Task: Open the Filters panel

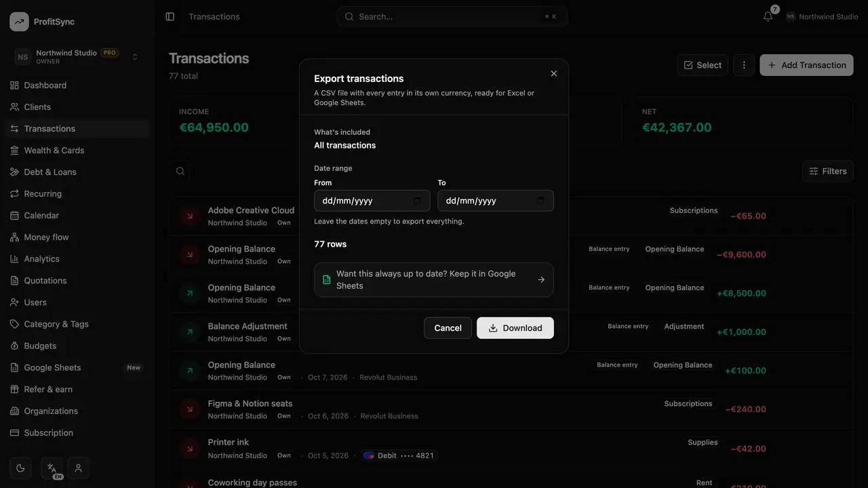Action: click(828, 171)
